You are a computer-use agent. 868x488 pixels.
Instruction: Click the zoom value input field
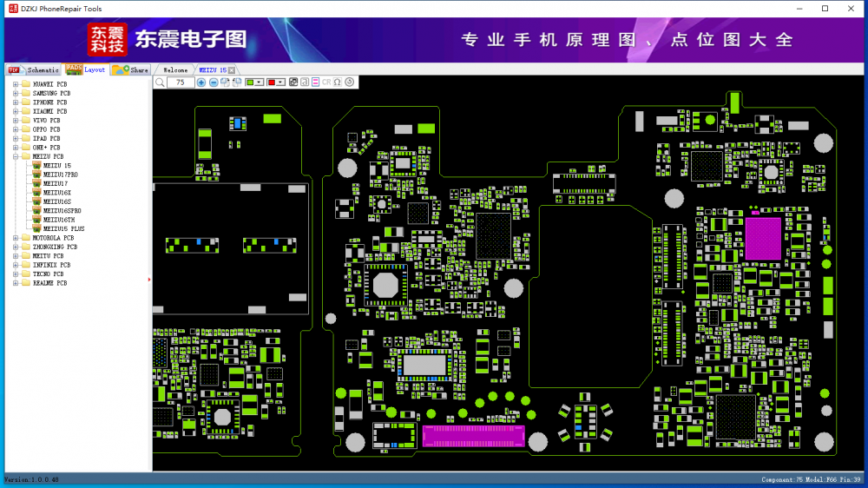[x=180, y=82]
